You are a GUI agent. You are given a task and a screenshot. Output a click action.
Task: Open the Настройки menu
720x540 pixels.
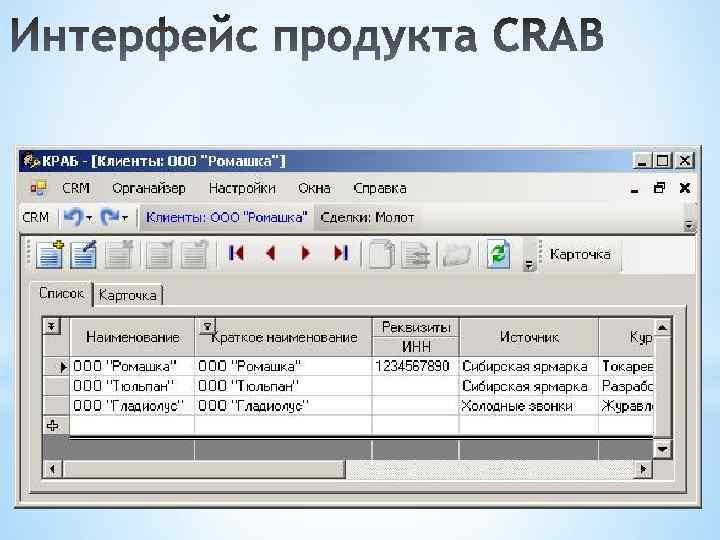pyautogui.click(x=242, y=188)
